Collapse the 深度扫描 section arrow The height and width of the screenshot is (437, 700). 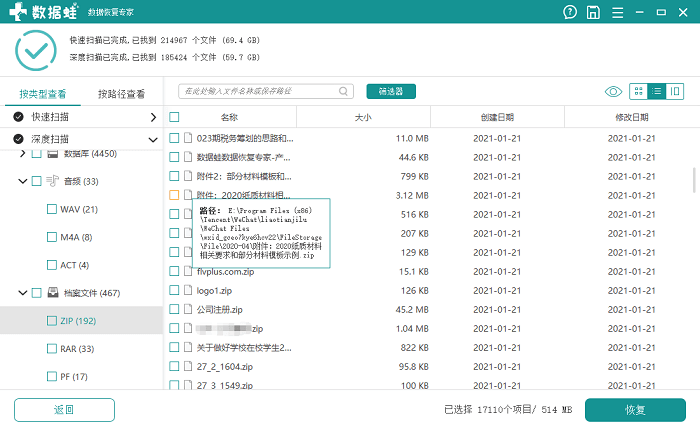153,140
